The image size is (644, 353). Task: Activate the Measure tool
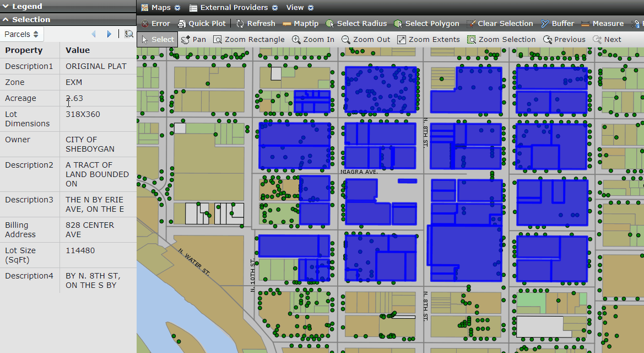tap(603, 24)
